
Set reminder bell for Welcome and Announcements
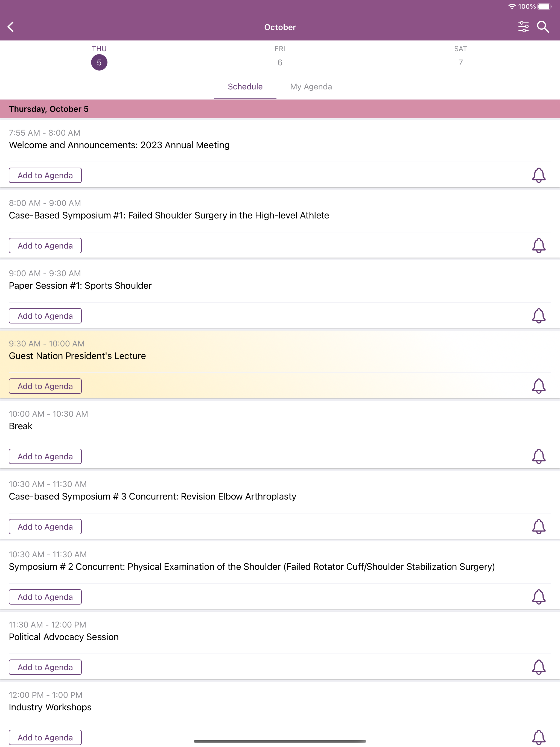(x=539, y=175)
